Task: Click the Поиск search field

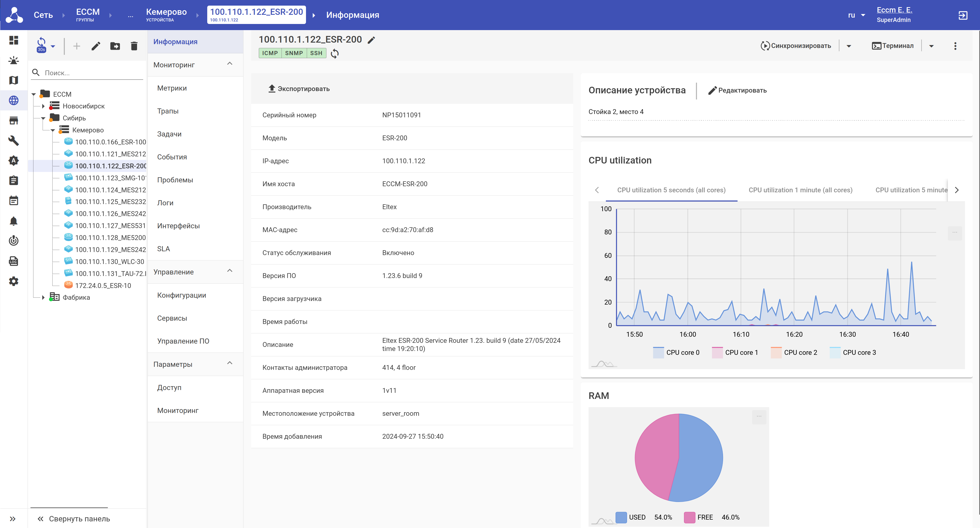Action: [x=91, y=73]
